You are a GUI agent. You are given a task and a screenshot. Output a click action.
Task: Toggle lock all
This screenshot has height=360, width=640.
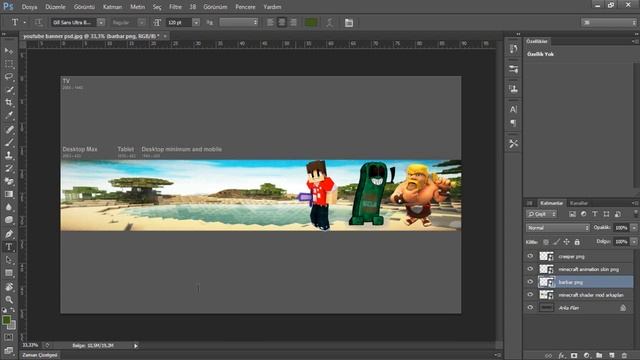point(577,242)
